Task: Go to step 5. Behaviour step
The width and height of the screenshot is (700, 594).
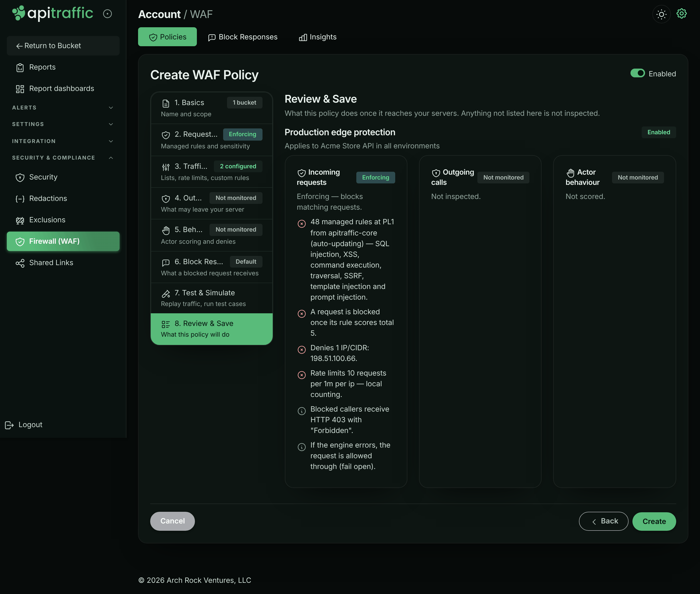Action: [212, 235]
